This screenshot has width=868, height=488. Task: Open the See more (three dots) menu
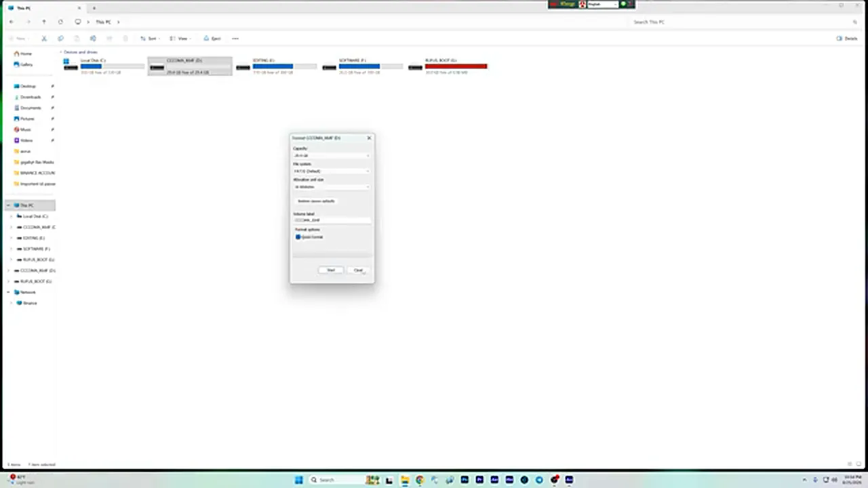click(x=235, y=39)
